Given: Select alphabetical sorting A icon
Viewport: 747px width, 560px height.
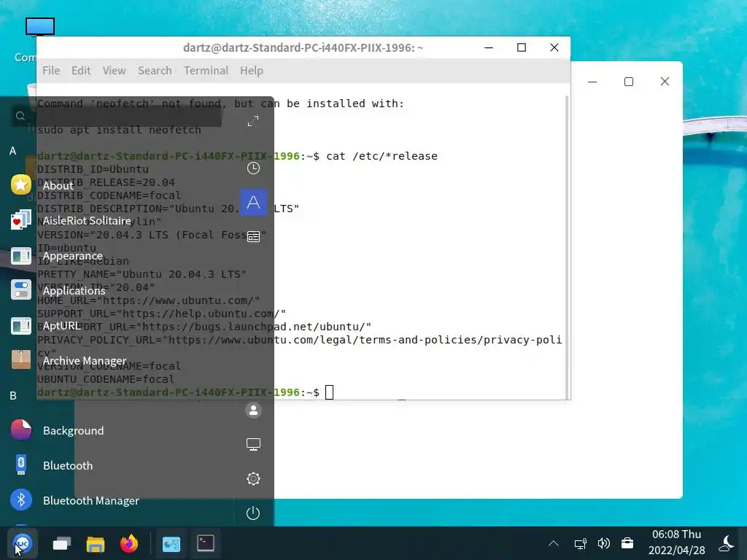Looking at the screenshot, I should 253,203.
